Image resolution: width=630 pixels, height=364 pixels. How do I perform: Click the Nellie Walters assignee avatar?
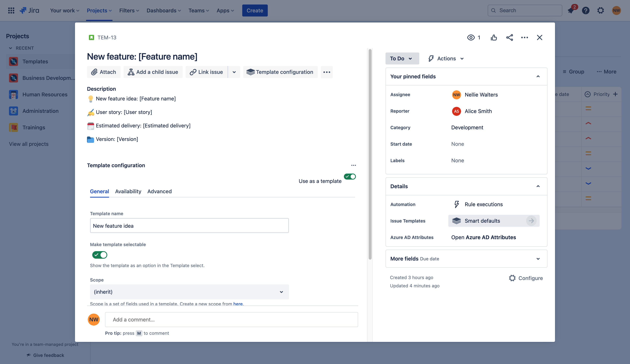click(457, 95)
